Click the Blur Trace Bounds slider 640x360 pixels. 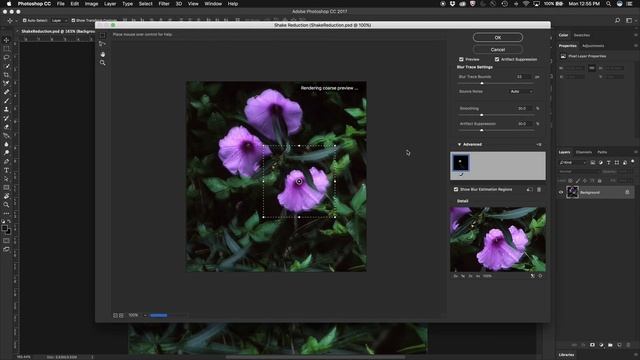(496, 83)
